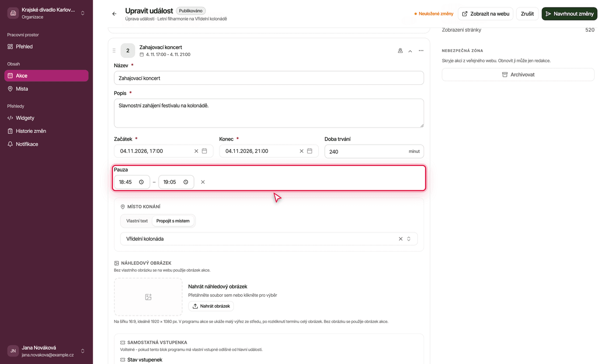Click the Doba trvání minutes field
Screen dimensions: 612x364
click(374, 151)
